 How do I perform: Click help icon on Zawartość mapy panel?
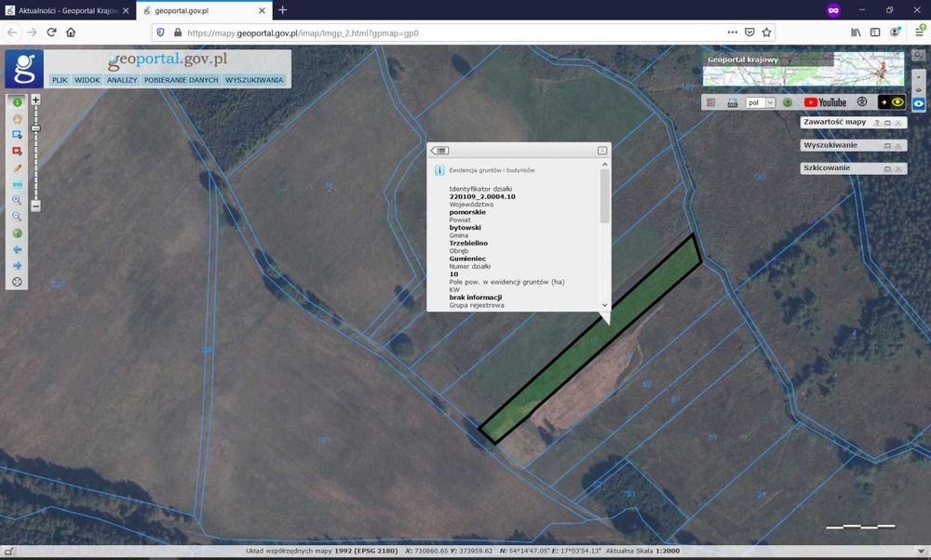877,122
